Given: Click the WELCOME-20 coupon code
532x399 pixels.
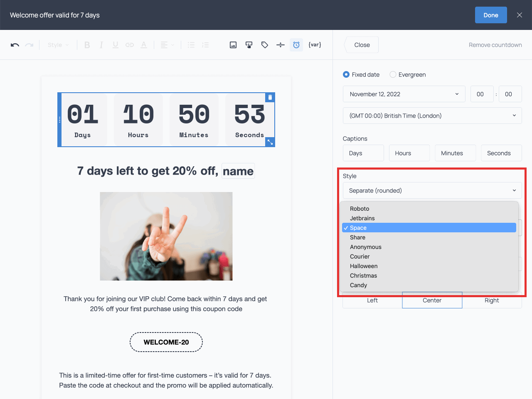Looking at the screenshot, I should [x=166, y=342].
